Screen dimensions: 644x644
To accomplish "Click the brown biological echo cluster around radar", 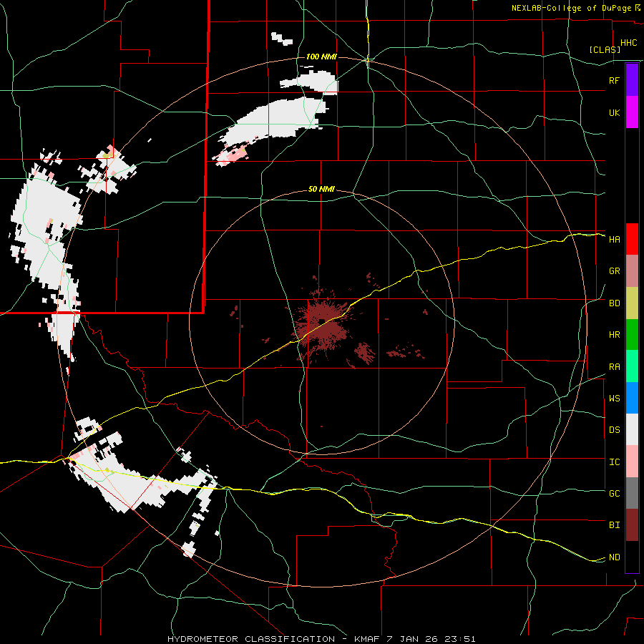I will click(322, 324).
